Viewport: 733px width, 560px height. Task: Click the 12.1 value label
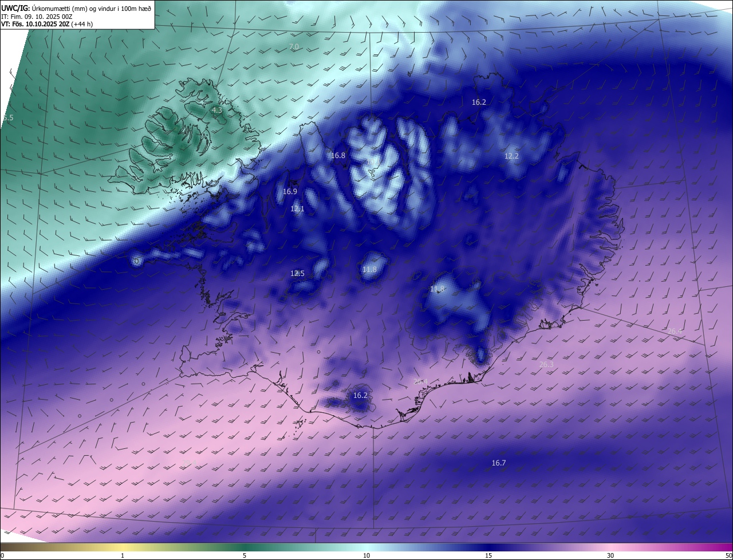tap(298, 209)
